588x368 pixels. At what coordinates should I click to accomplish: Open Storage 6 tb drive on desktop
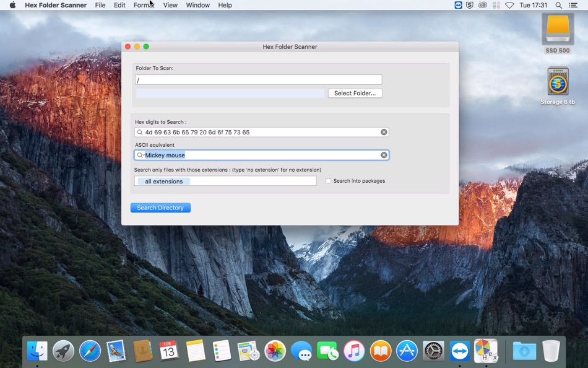pos(557,85)
